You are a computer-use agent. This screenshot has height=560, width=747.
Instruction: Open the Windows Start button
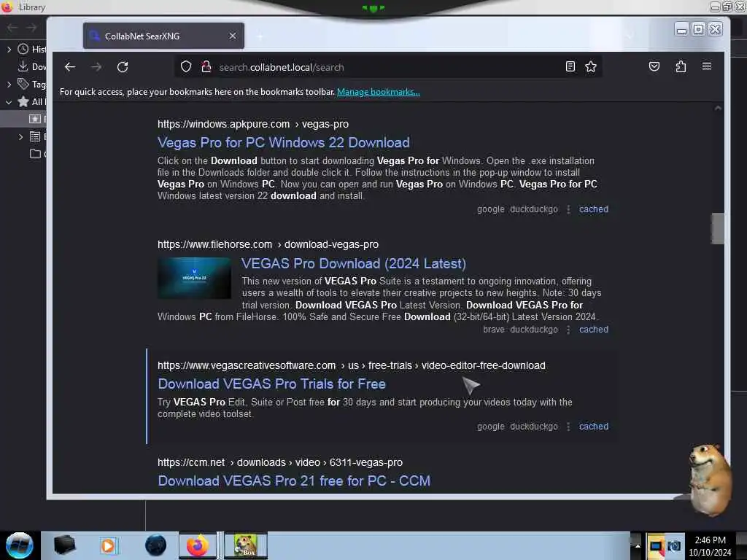19,545
